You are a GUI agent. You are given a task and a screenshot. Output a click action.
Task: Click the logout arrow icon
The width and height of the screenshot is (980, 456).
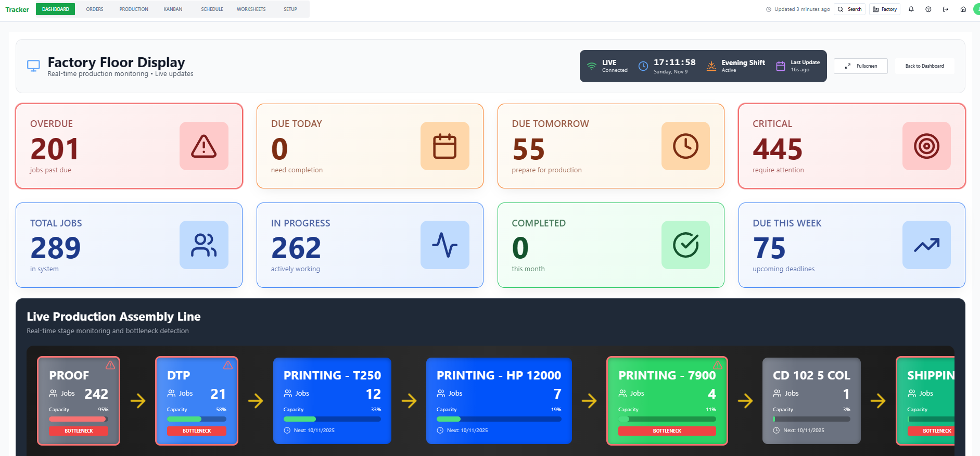tap(946, 9)
